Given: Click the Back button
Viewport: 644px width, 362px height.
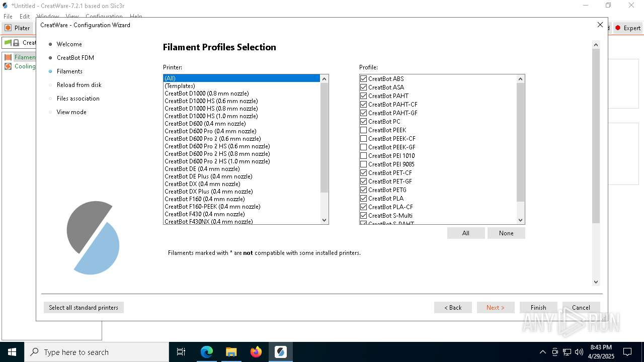Looking at the screenshot, I should pyautogui.click(x=453, y=308).
